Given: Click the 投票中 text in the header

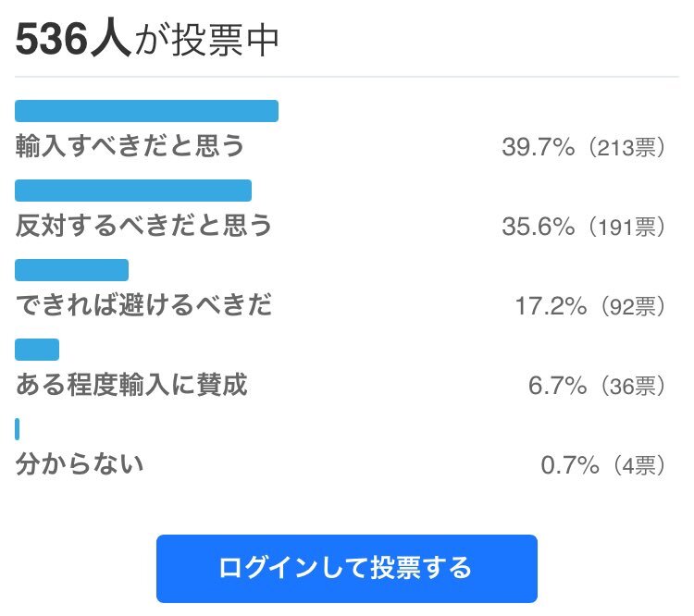Looking at the screenshot, I should click(x=226, y=40).
